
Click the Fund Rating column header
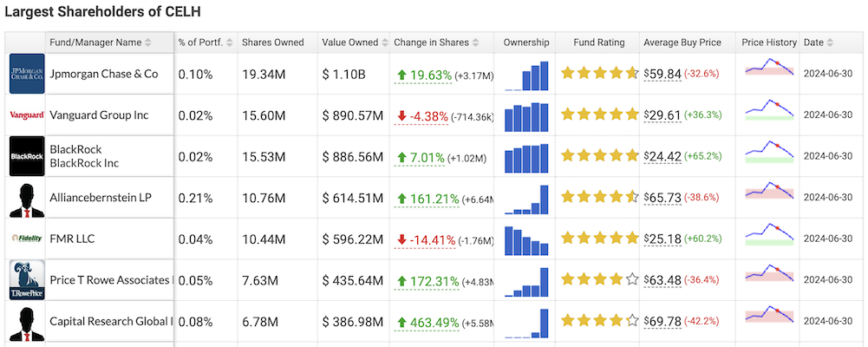pyautogui.click(x=598, y=43)
